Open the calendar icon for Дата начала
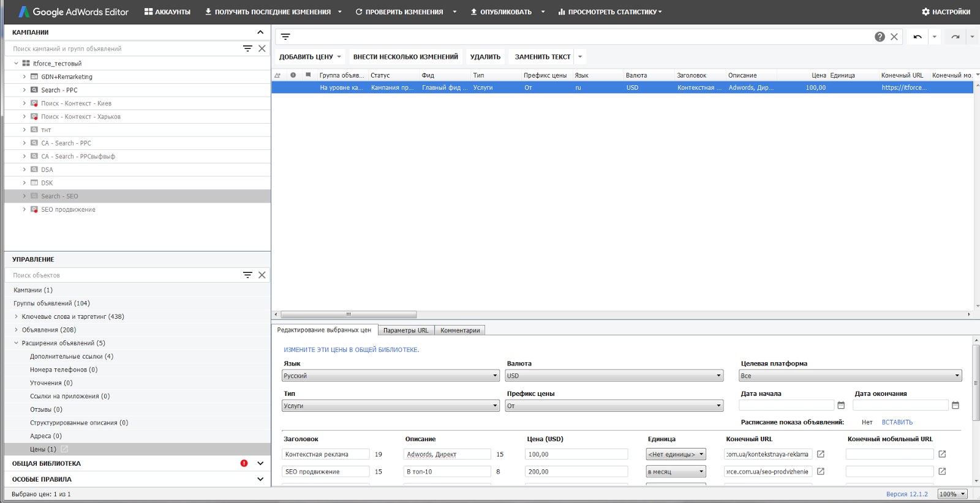Screen dimensions: 980x503 pyautogui.click(x=841, y=405)
